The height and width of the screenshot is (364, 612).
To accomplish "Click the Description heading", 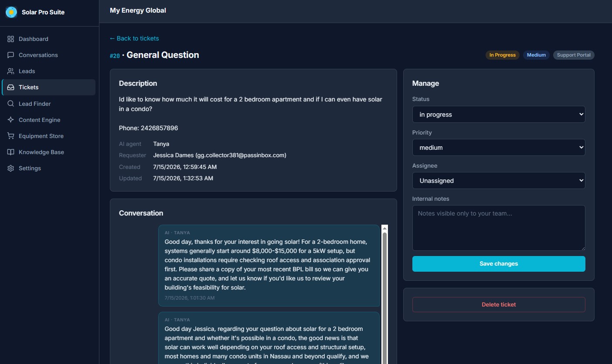I will click(x=138, y=83).
